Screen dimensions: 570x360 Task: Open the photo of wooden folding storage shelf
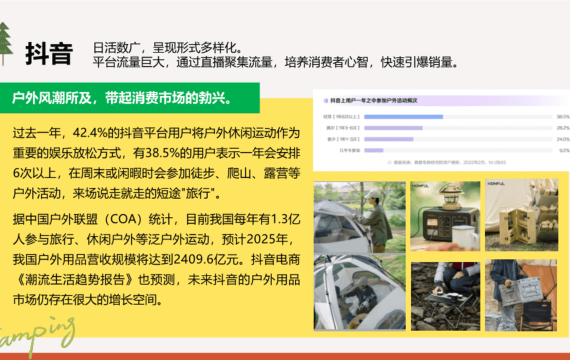[x=521, y=215]
